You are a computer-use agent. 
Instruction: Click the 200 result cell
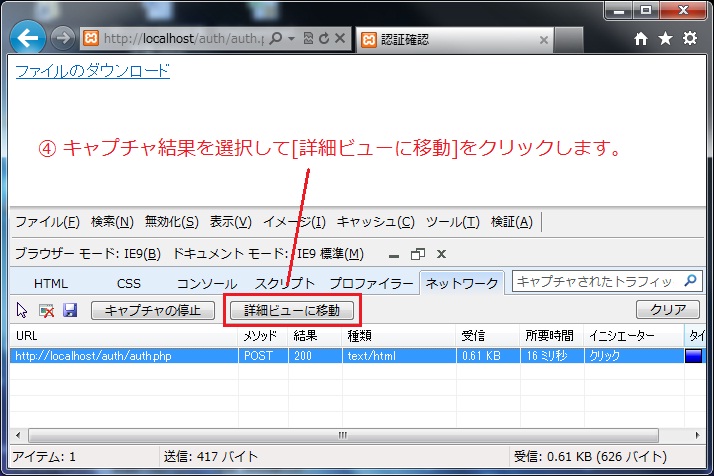tap(315, 356)
